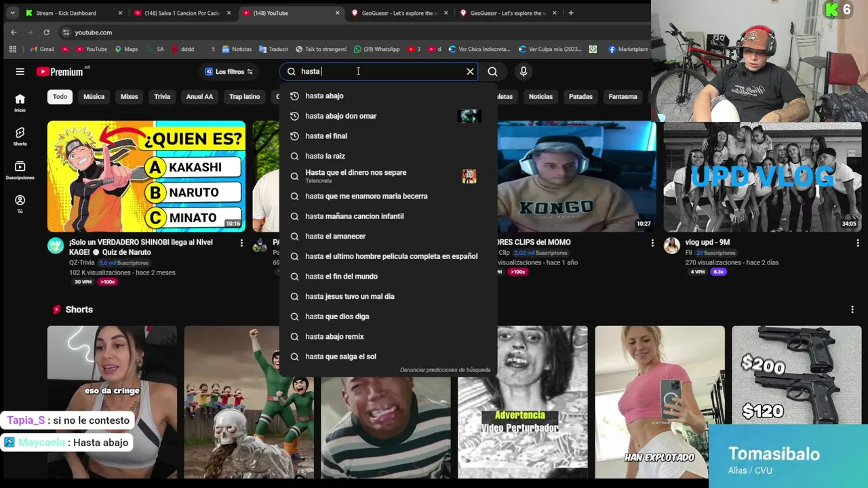This screenshot has height=488, width=868.
Task: Choose suggestion 'hasta mañana cancion infantil'
Action: (387, 216)
